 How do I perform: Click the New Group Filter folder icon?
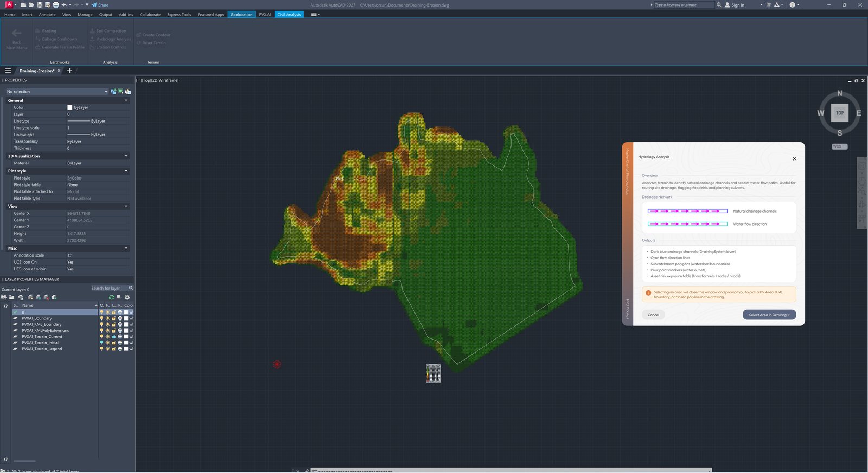click(11, 297)
